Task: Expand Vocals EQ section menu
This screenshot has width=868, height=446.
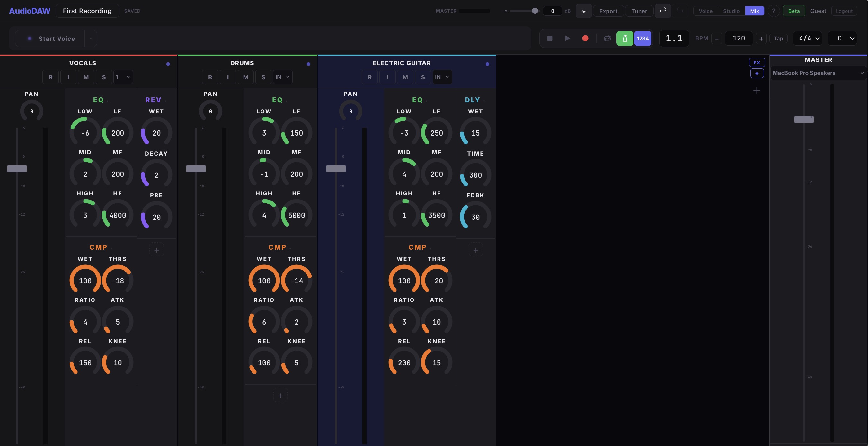Action: tap(108, 101)
